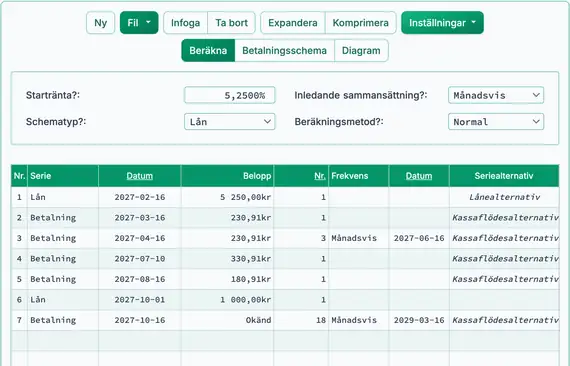This screenshot has width=570, height=366.
Task: Open Lånealternativ in row 1
Action: (x=504, y=197)
